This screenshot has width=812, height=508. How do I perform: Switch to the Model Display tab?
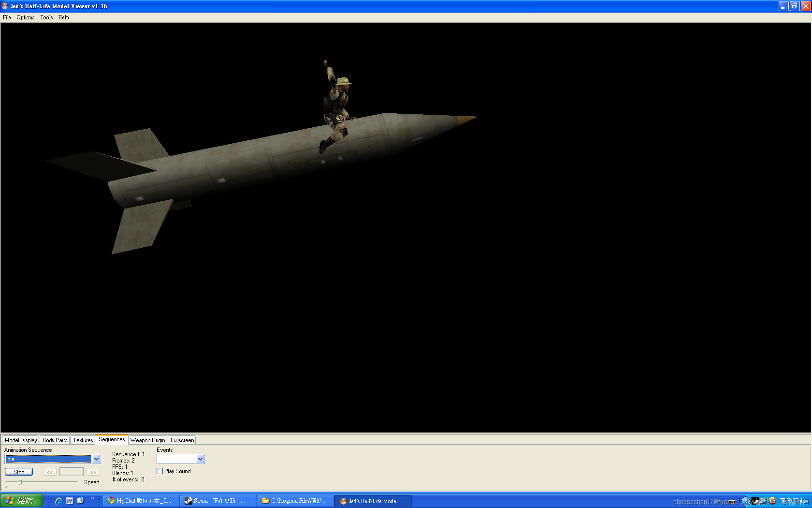(21, 440)
